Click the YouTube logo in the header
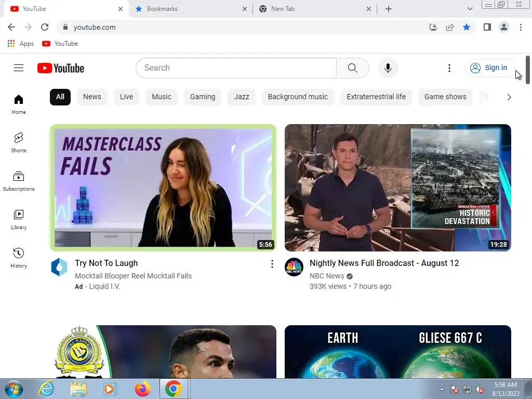 [61, 68]
